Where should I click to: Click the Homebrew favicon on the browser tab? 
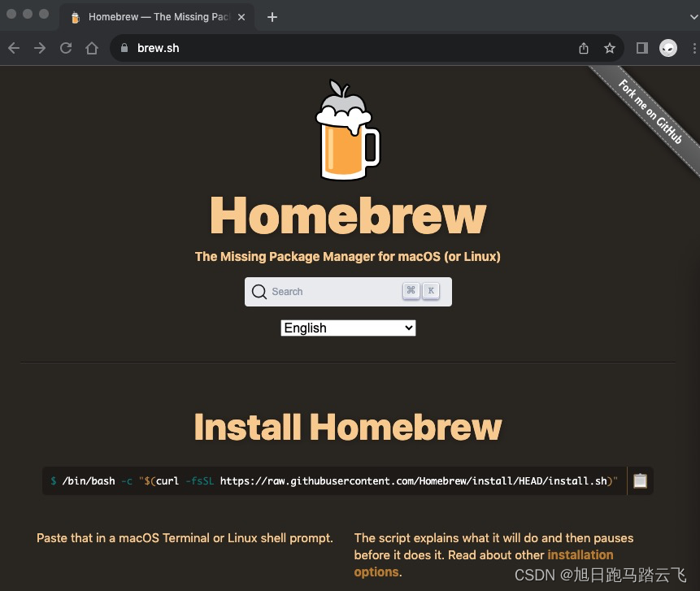click(x=75, y=16)
